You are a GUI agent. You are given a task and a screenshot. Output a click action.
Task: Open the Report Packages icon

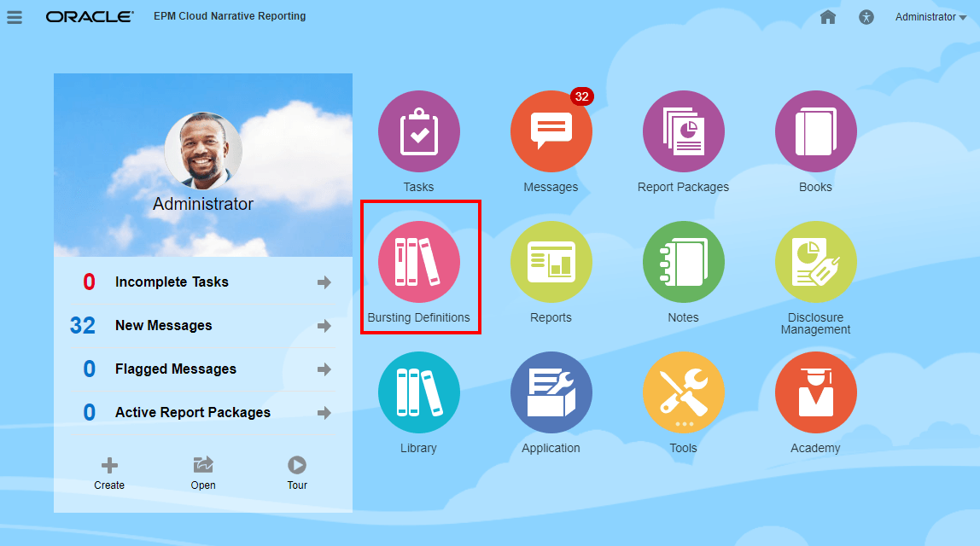683,131
